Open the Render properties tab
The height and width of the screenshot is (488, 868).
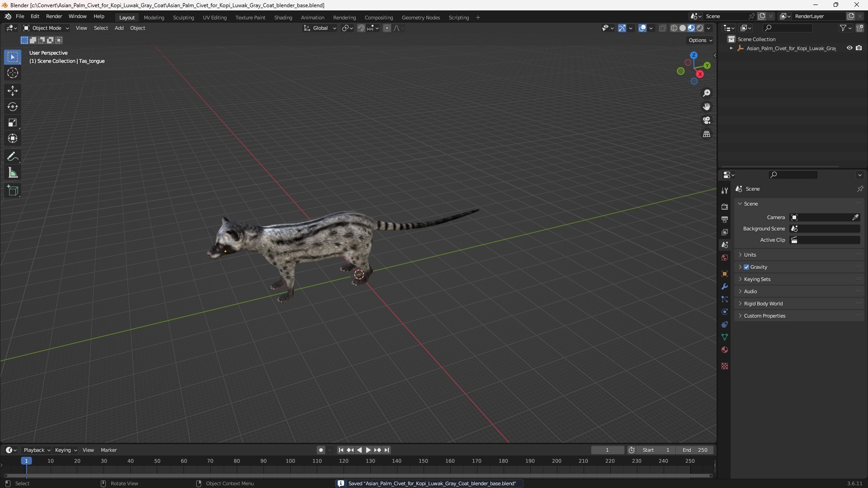click(x=725, y=206)
